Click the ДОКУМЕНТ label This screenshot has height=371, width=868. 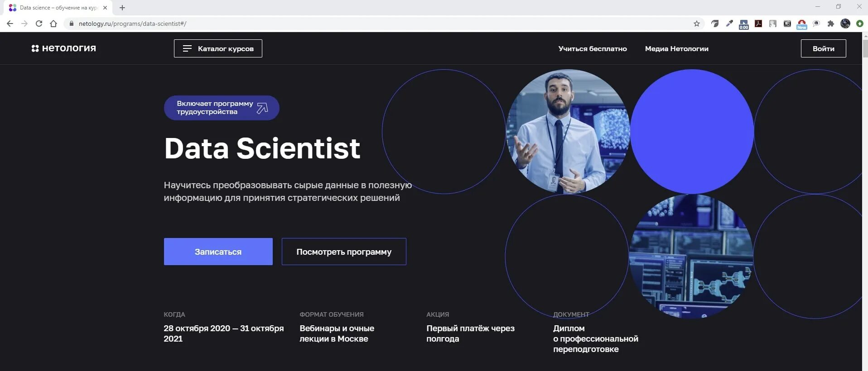coord(571,314)
